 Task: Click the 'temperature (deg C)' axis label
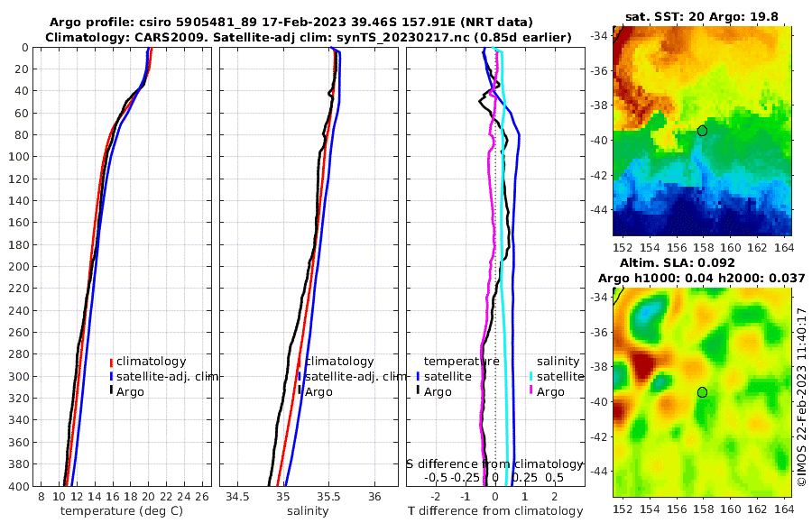[122, 511]
